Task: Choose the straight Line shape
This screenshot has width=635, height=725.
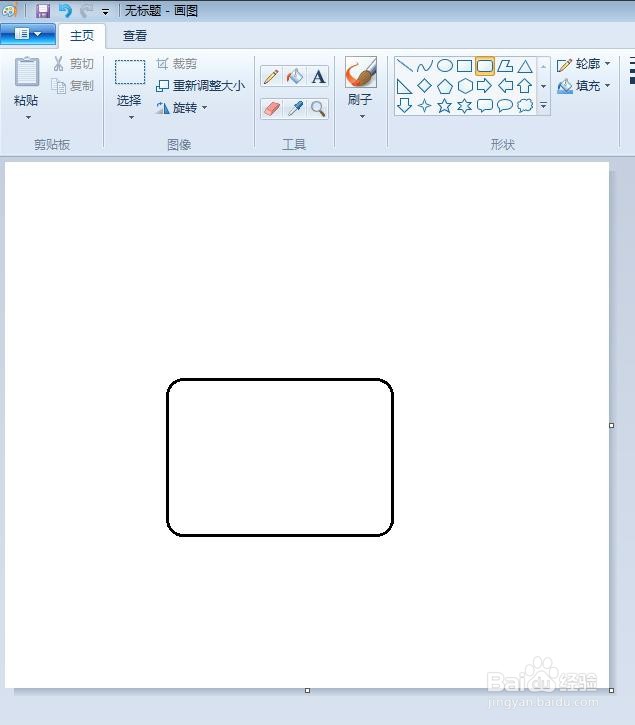Action: point(405,66)
